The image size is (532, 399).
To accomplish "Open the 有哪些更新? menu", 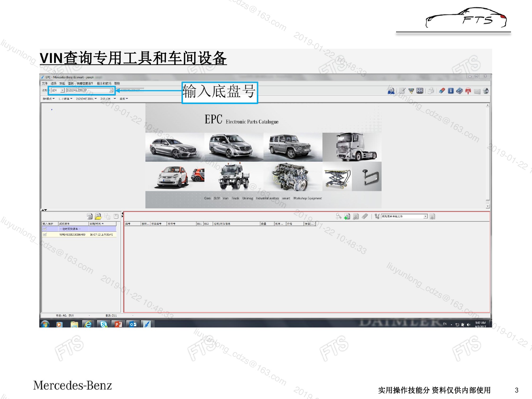I will (85, 83).
